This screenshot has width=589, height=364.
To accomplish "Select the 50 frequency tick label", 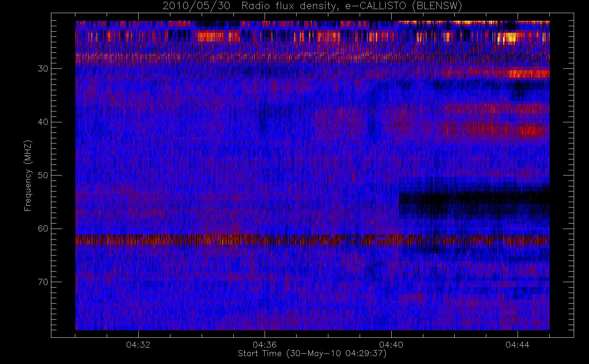I will click(43, 175).
